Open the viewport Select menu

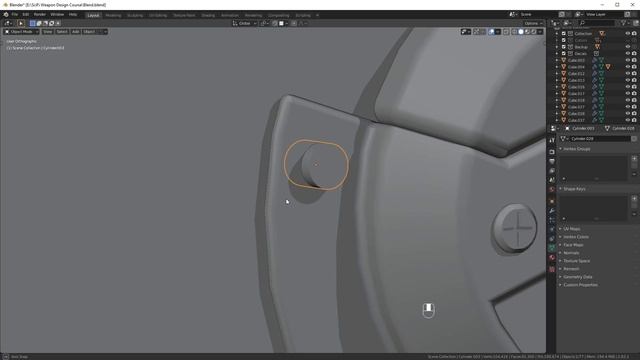62,31
